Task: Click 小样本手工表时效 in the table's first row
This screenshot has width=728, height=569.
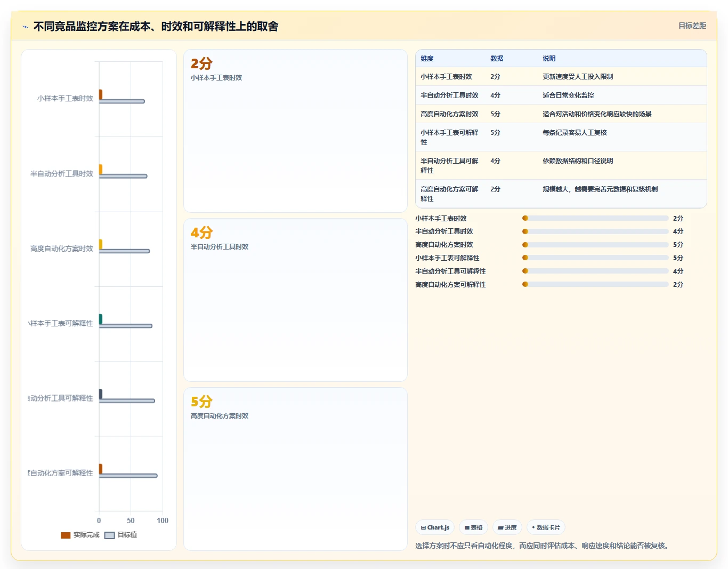Action: point(446,77)
